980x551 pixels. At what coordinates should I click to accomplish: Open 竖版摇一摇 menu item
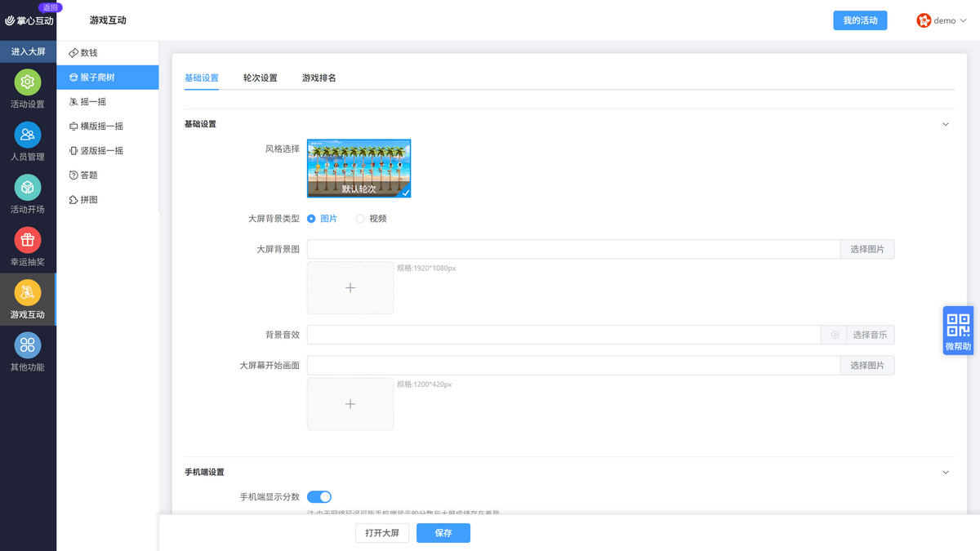[x=108, y=151]
